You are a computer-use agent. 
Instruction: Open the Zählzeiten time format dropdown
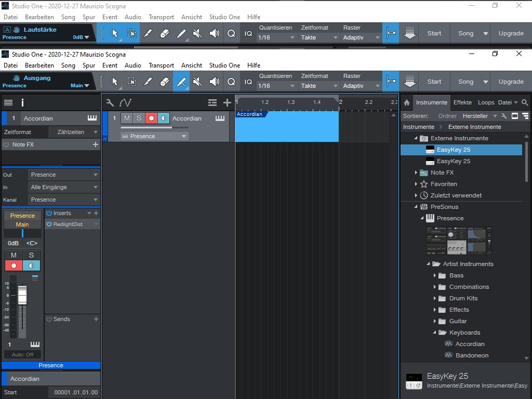coord(74,132)
